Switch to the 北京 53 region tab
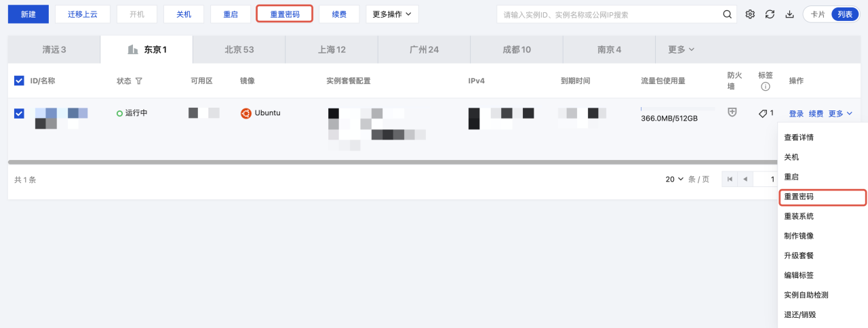 click(239, 50)
